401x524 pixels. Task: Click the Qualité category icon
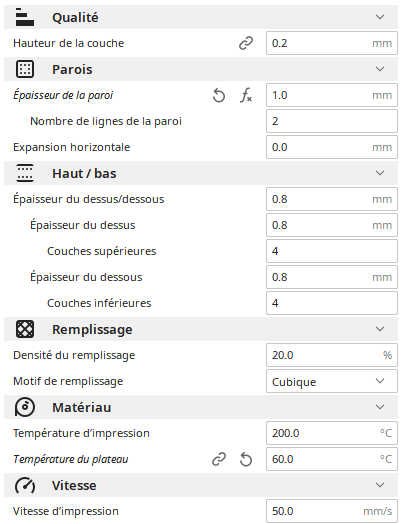pyautogui.click(x=25, y=17)
